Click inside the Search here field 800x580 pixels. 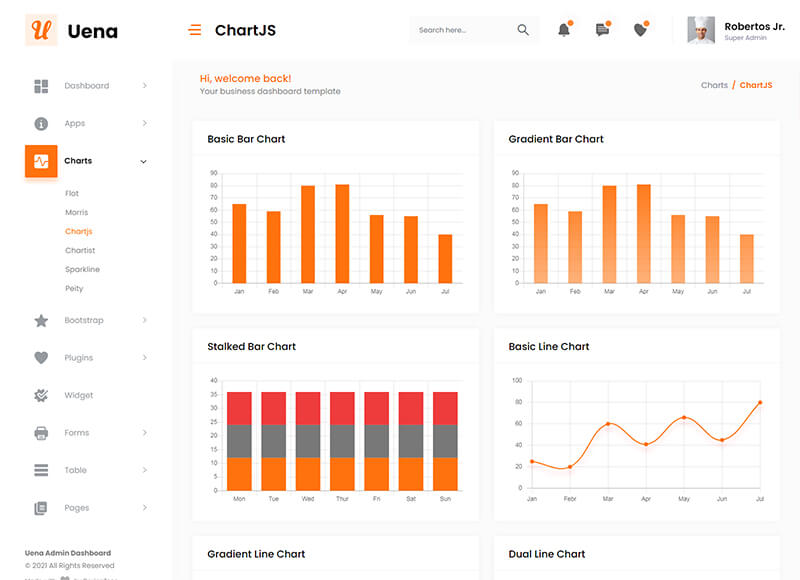(x=460, y=30)
